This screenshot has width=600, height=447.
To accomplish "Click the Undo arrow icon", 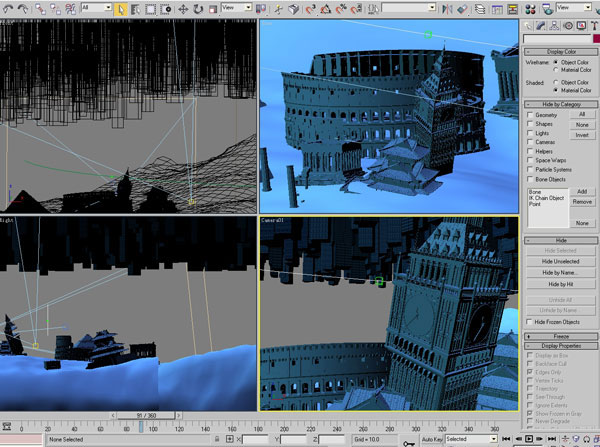I will (7, 8).
